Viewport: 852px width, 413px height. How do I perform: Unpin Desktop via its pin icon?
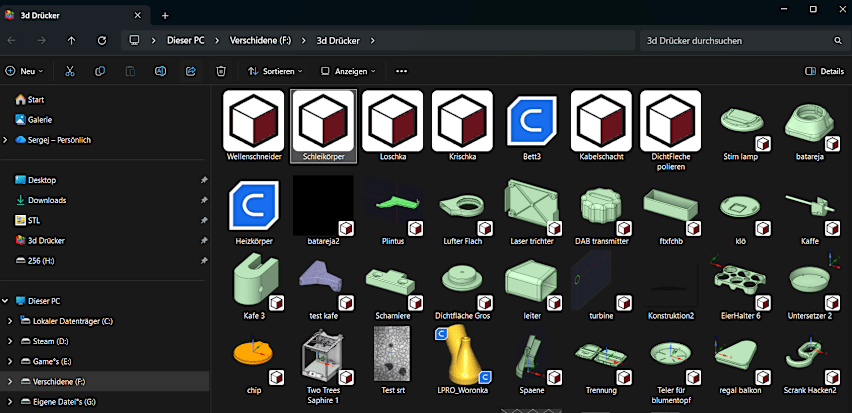coord(204,180)
